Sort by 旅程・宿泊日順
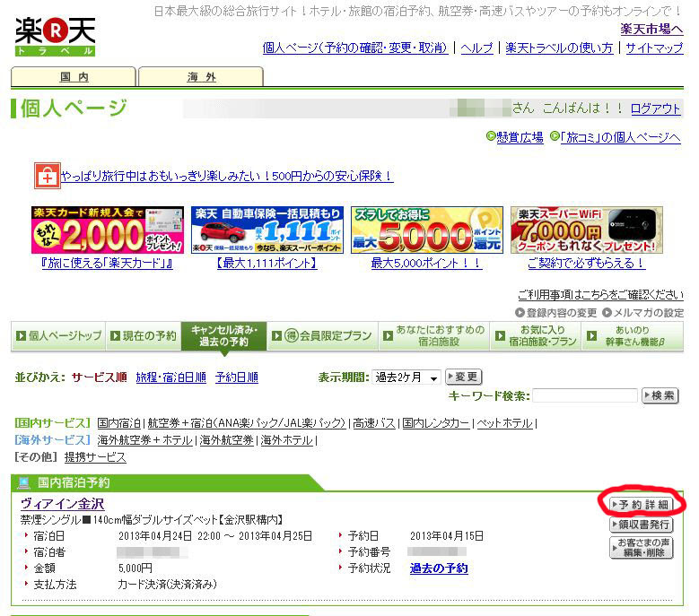Image resolution: width=699 pixels, height=616 pixels. point(171,377)
